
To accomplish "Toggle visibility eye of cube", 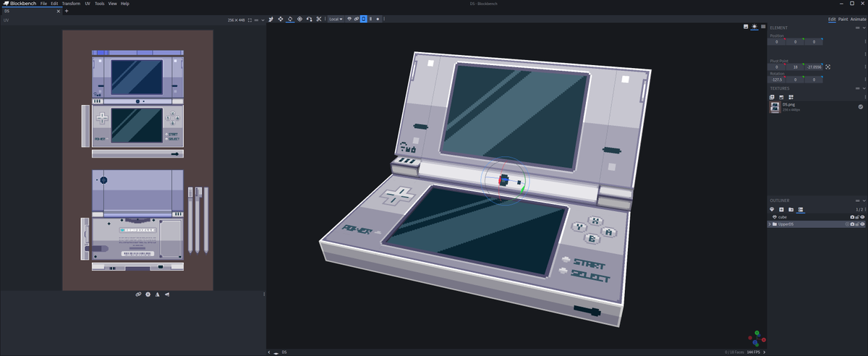I will pos(863,216).
